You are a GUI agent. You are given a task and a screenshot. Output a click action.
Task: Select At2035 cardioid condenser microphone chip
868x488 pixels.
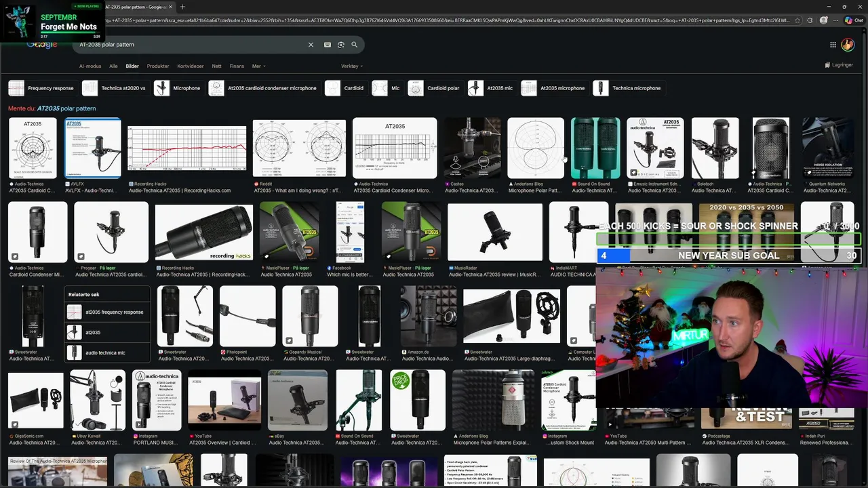pos(264,88)
